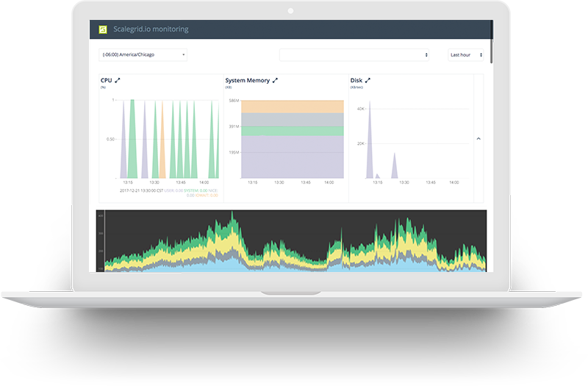588x386 pixels.
Task: Click the Scalegrid.io monitoring header title
Action: (x=151, y=29)
